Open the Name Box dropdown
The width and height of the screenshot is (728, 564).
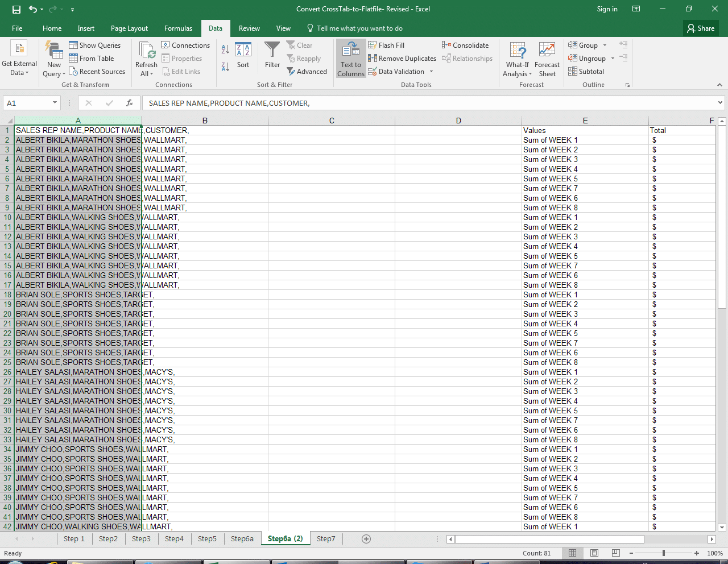coord(55,103)
